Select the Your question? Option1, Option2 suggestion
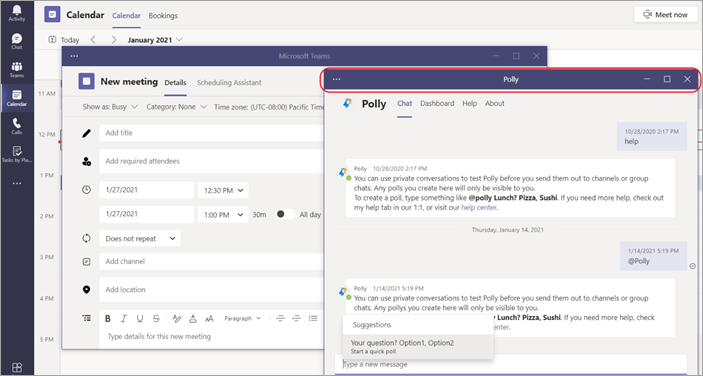The height and width of the screenshot is (376, 703). tap(418, 346)
